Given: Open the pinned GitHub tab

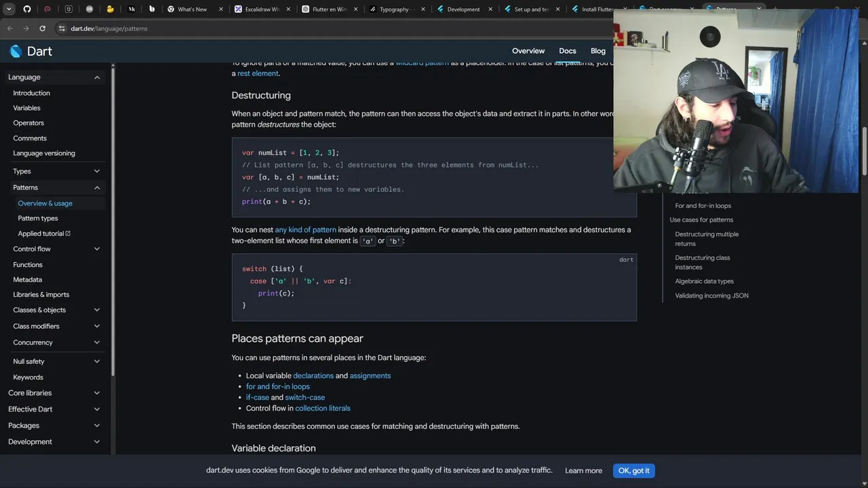Looking at the screenshot, I should pos(27,9).
